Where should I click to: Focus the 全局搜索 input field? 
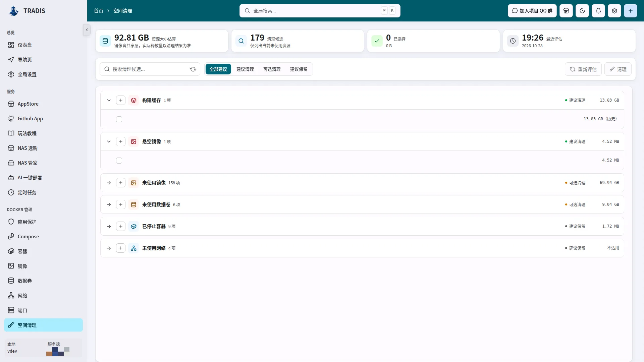pos(320,11)
